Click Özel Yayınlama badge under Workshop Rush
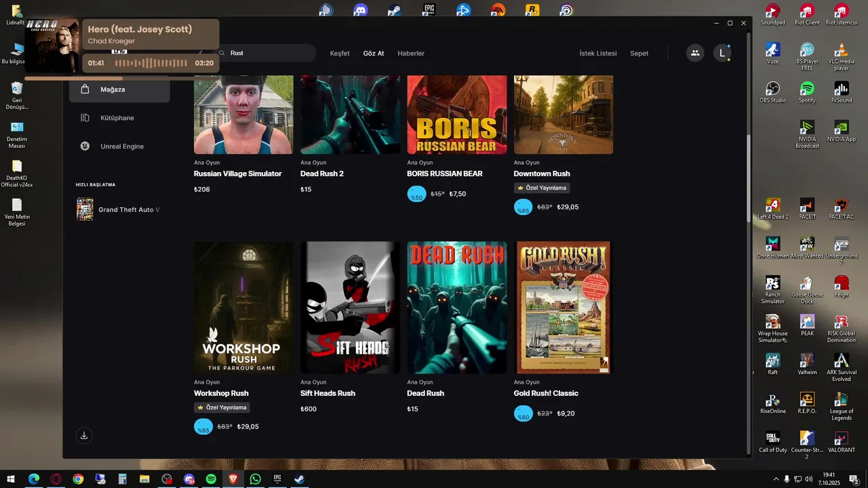The width and height of the screenshot is (868, 488). pos(222,407)
